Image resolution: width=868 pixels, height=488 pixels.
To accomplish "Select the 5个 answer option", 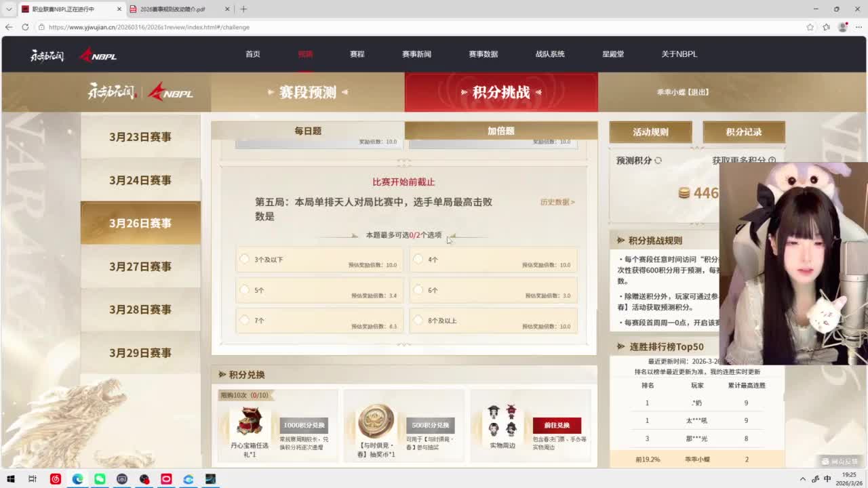I will (x=319, y=291).
